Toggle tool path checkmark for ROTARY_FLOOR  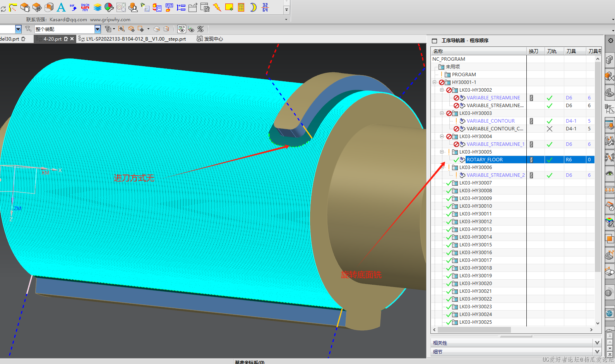click(550, 160)
